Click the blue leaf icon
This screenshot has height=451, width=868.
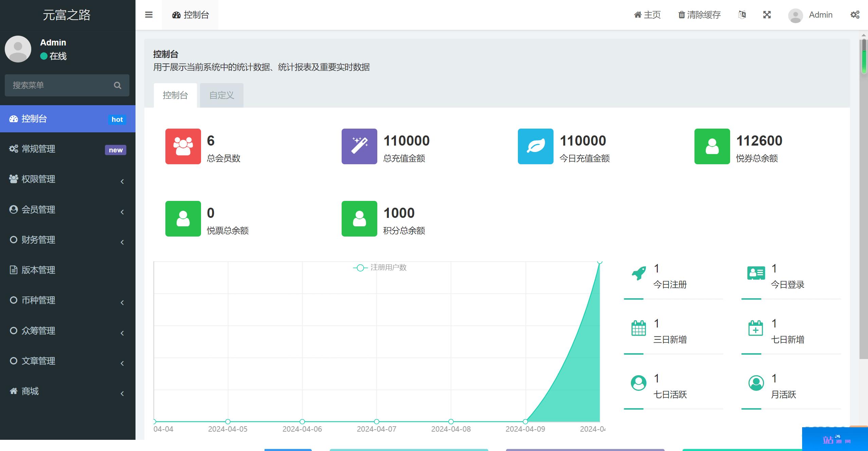coord(536,146)
